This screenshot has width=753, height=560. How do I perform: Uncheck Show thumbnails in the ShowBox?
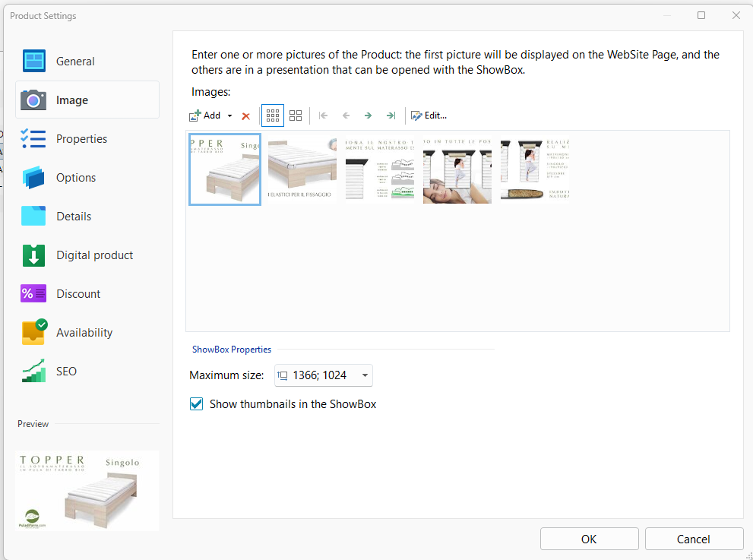point(197,404)
